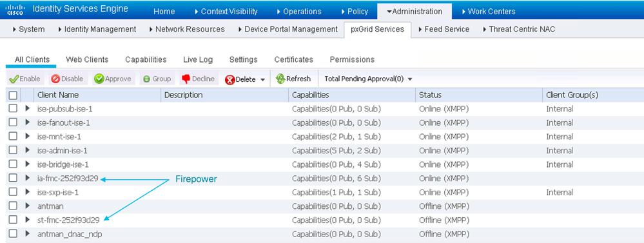Check the box for ise-fanout-ise-1
The width and height of the screenshot is (644, 243).
[x=13, y=122]
